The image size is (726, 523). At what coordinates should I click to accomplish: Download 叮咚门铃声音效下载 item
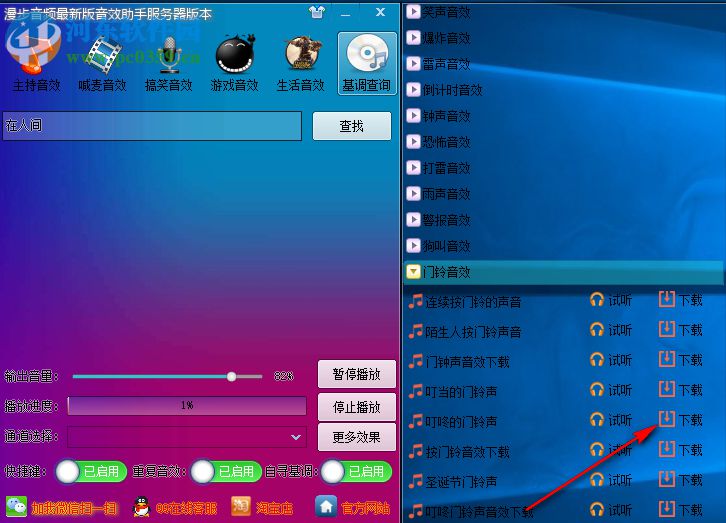(681, 510)
